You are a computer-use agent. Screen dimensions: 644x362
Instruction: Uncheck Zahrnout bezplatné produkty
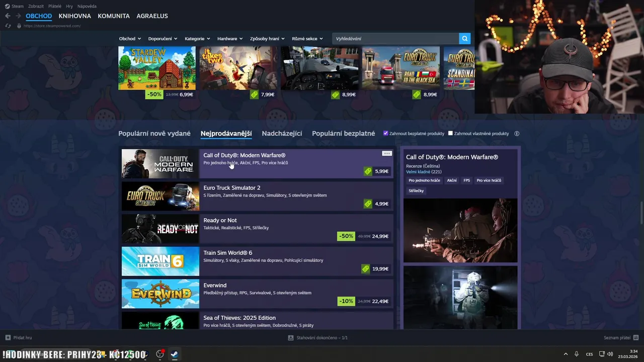click(x=386, y=133)
